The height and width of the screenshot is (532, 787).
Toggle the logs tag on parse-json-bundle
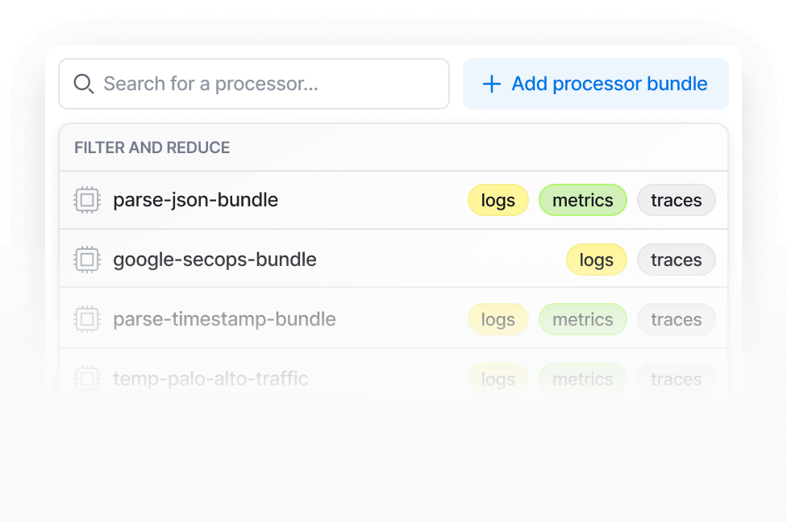498,200
